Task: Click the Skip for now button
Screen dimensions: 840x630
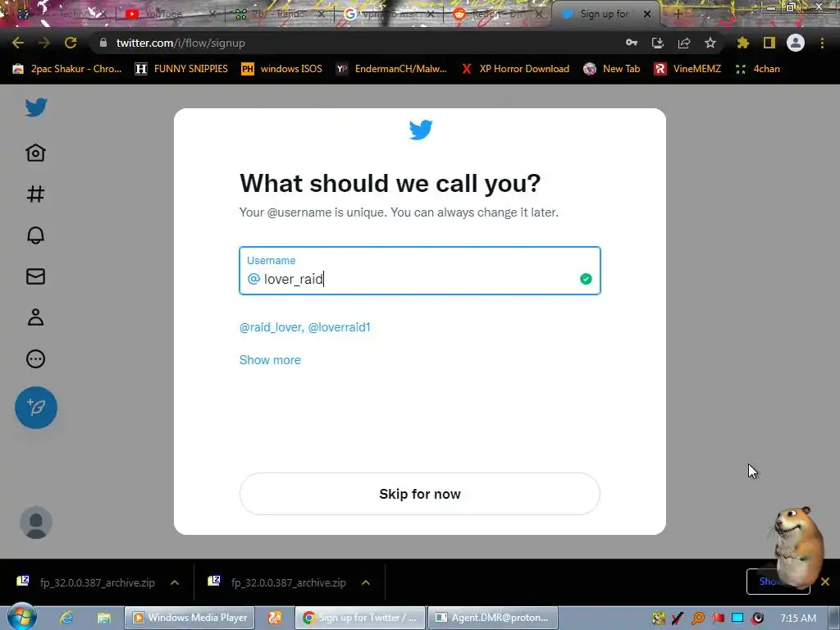Action: (420, 494)
